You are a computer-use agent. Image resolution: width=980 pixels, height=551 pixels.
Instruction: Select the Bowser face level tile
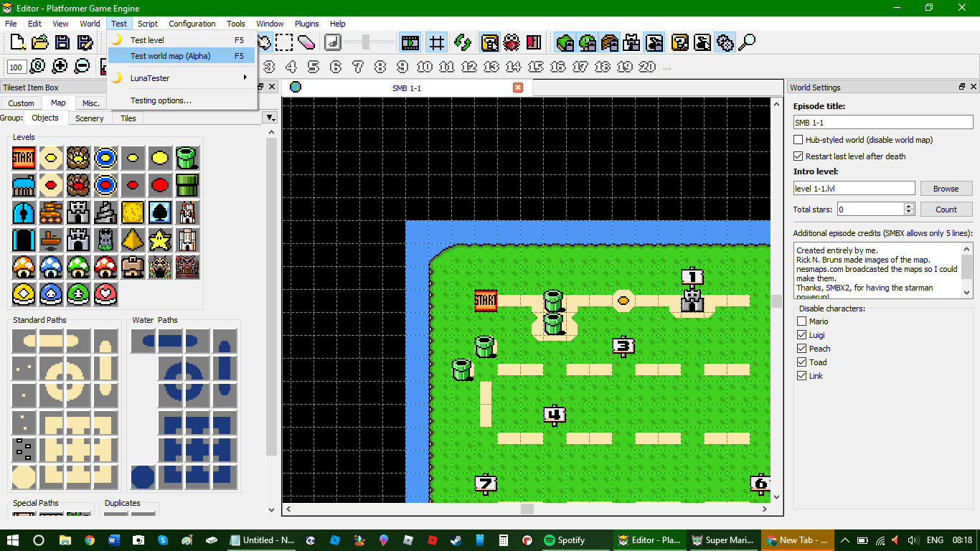[x=160, y=267]
